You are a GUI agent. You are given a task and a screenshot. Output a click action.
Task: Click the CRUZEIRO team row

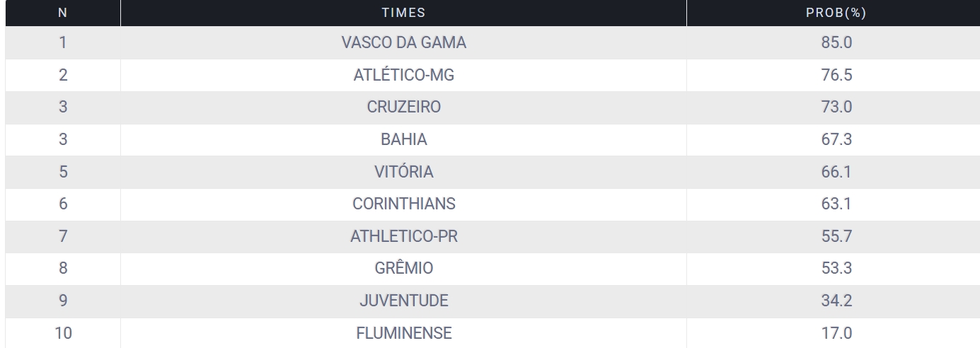pos(490,108)
